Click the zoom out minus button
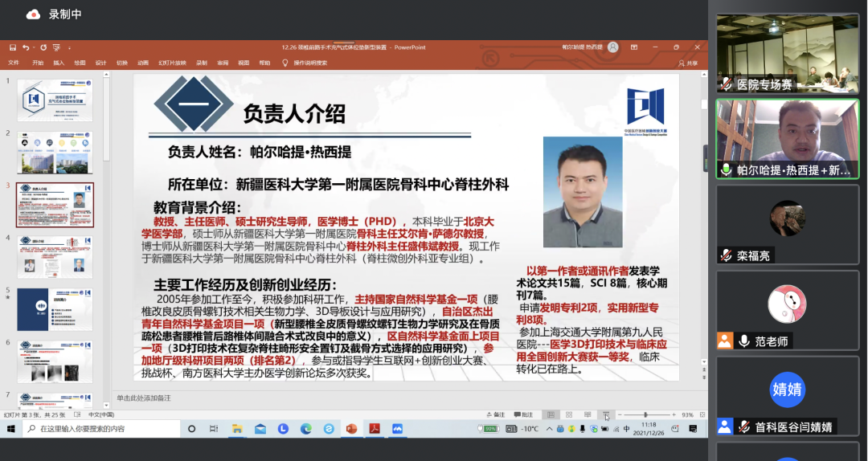This screenshot has width=868, height=461. 620,414
